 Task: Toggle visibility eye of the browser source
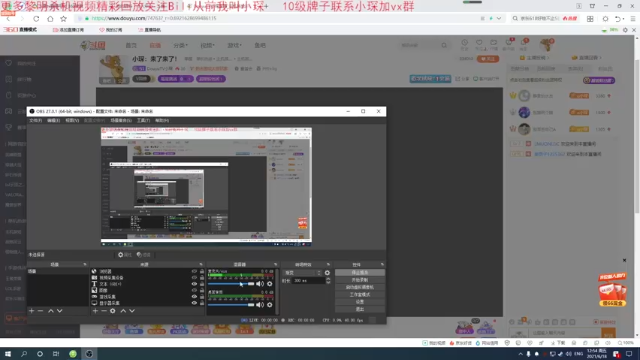(x=194, y=271)
